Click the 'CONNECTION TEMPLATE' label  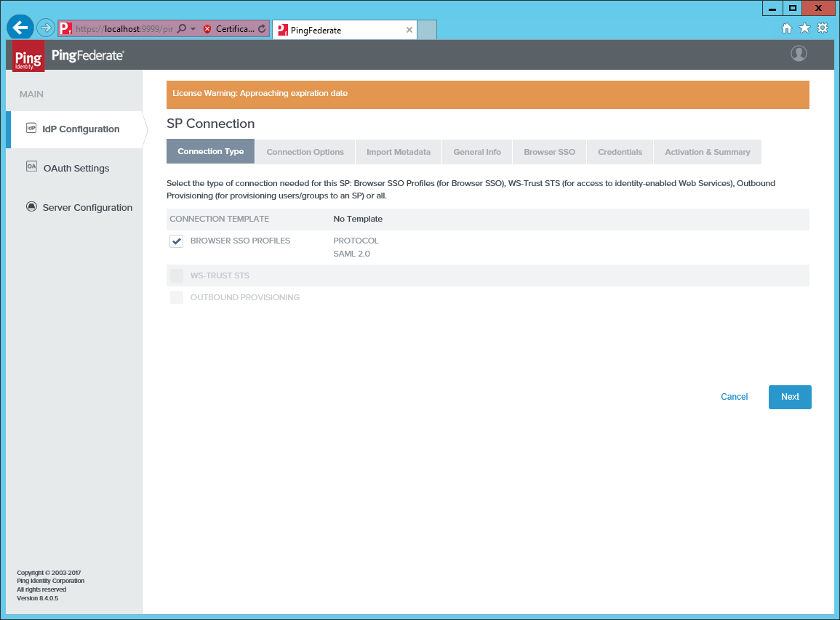(220, 219)
